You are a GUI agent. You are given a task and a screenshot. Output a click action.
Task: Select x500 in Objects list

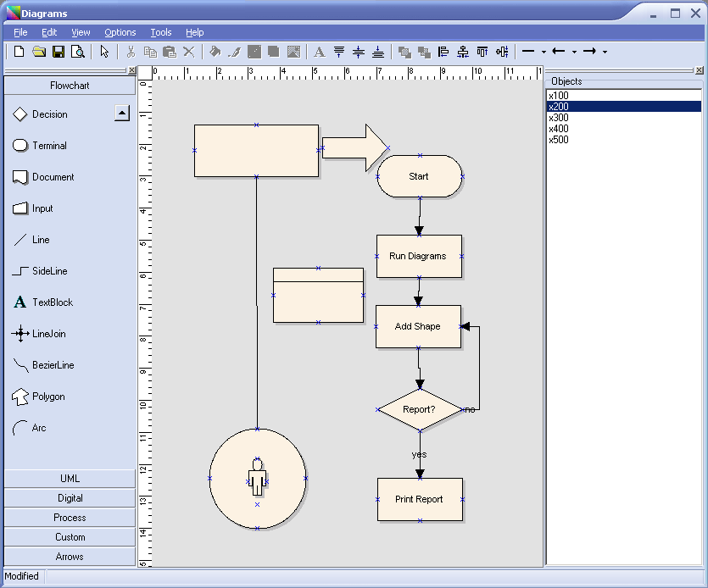(623, 140)
